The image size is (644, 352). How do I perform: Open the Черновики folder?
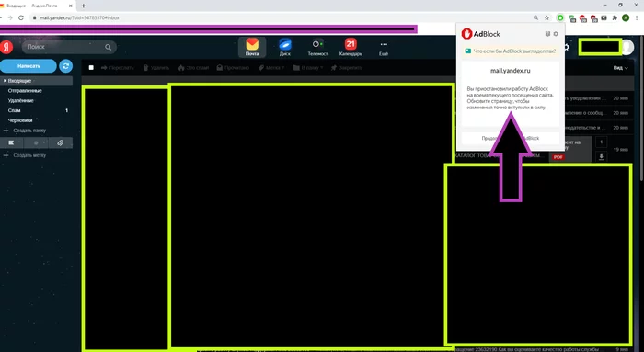[20, 120]
